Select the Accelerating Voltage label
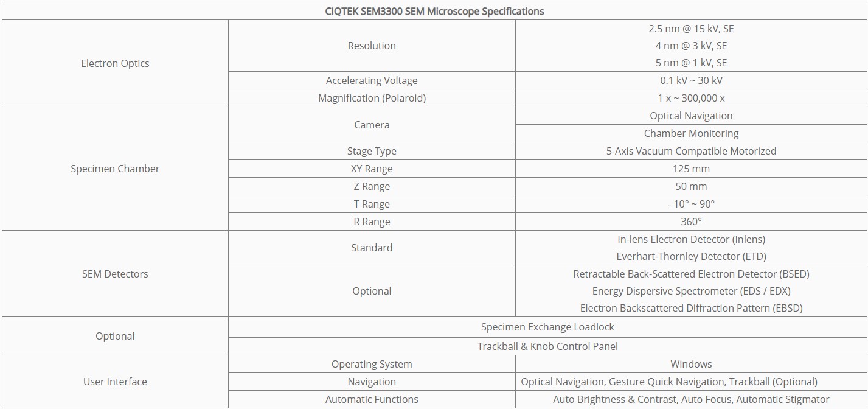 tap(372, 80)
